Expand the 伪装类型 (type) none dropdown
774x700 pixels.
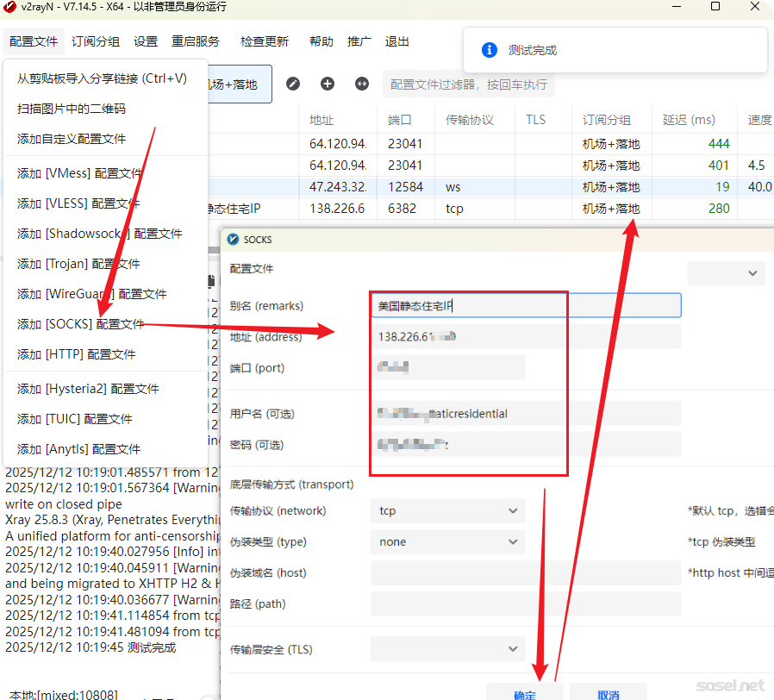447,542
